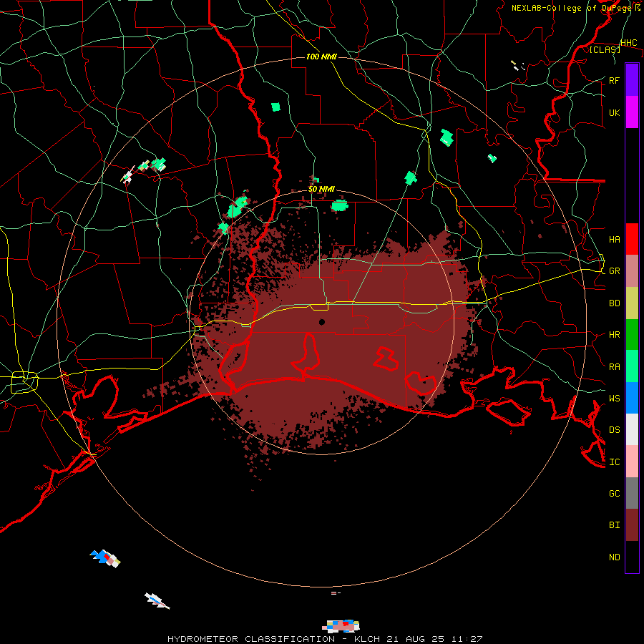The height and width of the screenshot is (644, 644).
Task: Click the "100 NMI" range ring label
Action: [321, 57]
